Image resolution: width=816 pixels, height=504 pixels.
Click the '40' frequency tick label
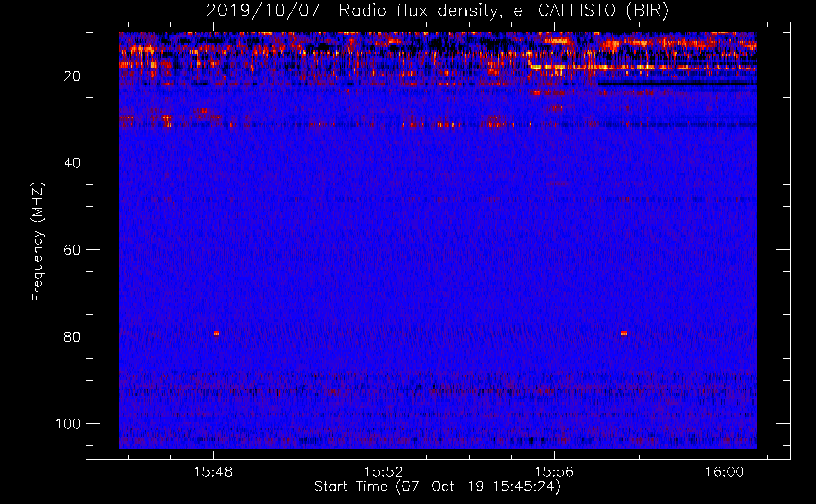72,163
